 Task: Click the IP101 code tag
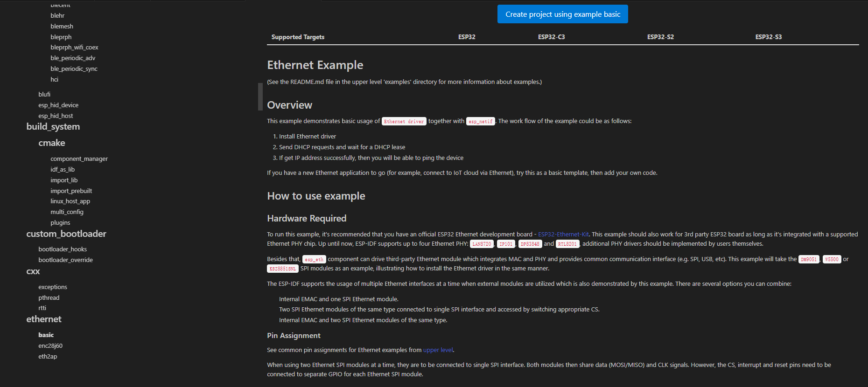(506, 244)
